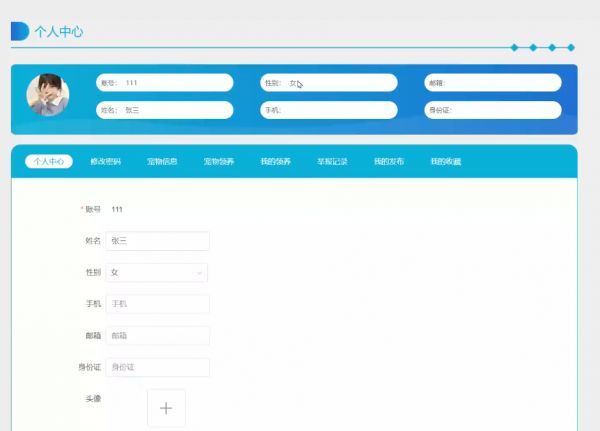Select the 我的领养 tab
Viewport: 600px width, 431px height.
click(x=275, y=161)
